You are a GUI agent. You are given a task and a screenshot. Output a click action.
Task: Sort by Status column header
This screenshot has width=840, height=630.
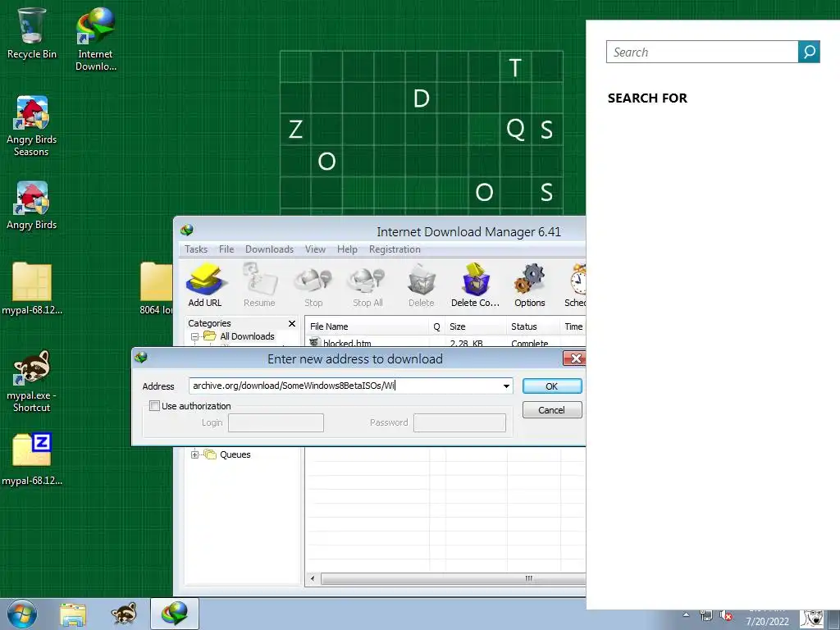[533, 326]
